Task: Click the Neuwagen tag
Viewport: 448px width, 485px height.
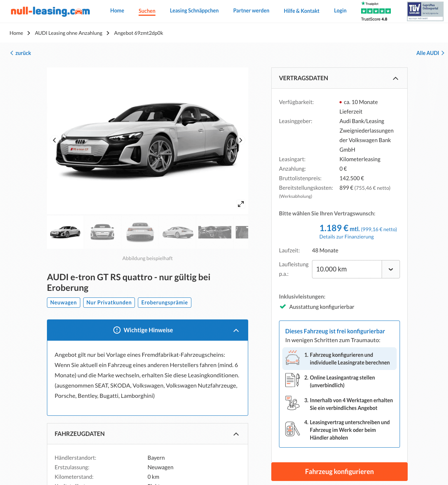Action: click(x=63, y=303)
